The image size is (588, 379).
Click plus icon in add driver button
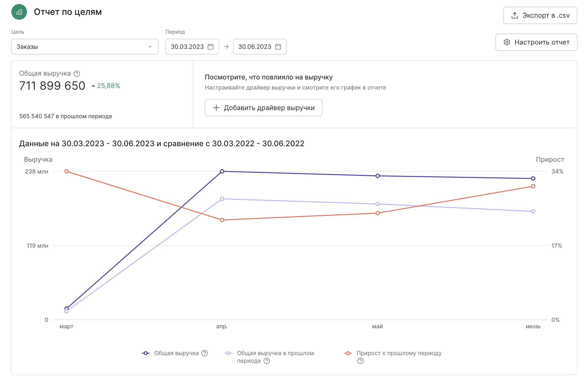(x=216, y=107)
